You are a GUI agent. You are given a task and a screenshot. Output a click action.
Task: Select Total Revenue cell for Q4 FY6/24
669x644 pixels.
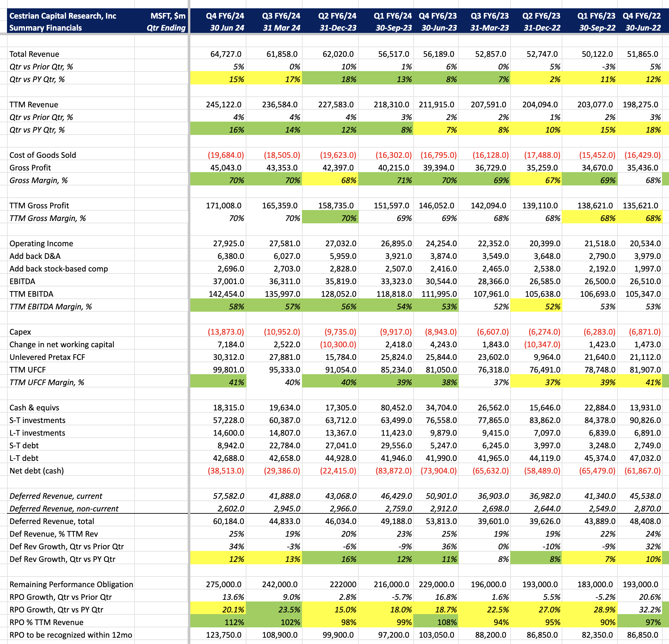pyautogui.click(x=226, y=54)
